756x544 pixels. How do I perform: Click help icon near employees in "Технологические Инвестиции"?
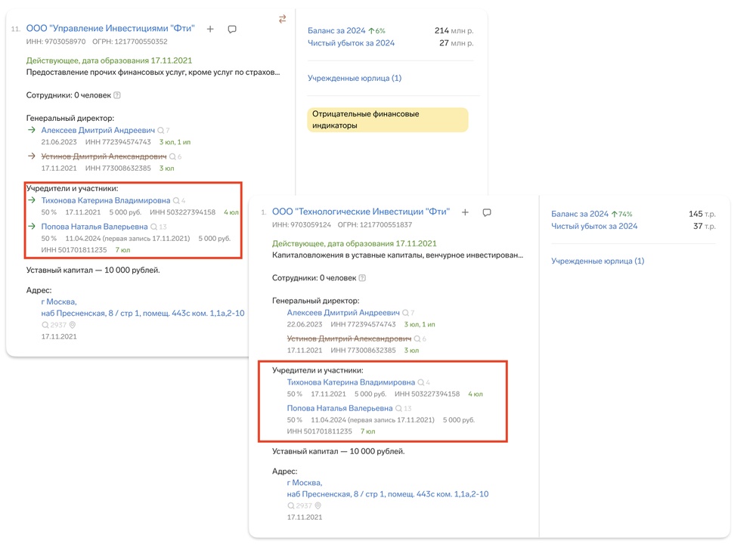363,278
